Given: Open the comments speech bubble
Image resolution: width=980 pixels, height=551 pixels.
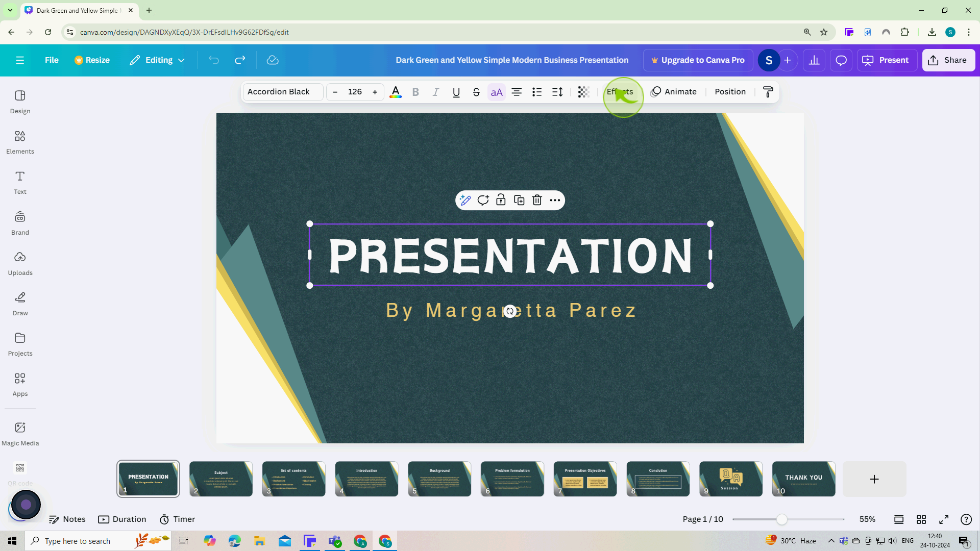Looking at the screenshot, I should coord(841,60).
